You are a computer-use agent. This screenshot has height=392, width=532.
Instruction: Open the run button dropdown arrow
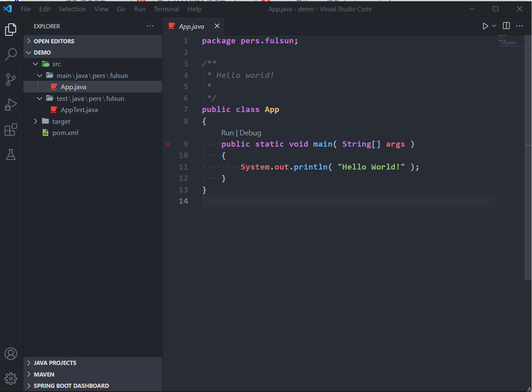[x=495, y=26]
